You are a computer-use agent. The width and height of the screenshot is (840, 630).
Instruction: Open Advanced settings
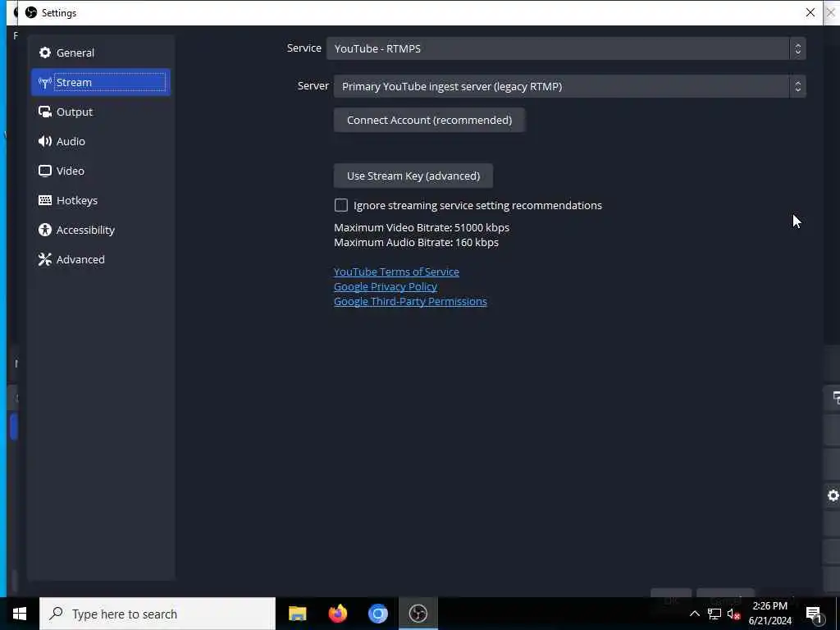click(101, 258)
